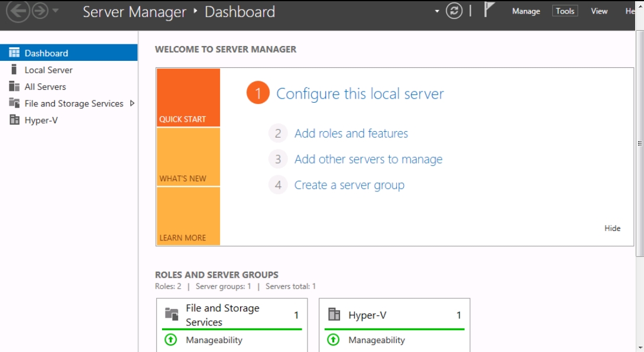The height and width of the screenshot is (352, 644).
Task: Click the File and Storage Services tile icon
Action: coord(171,314)
